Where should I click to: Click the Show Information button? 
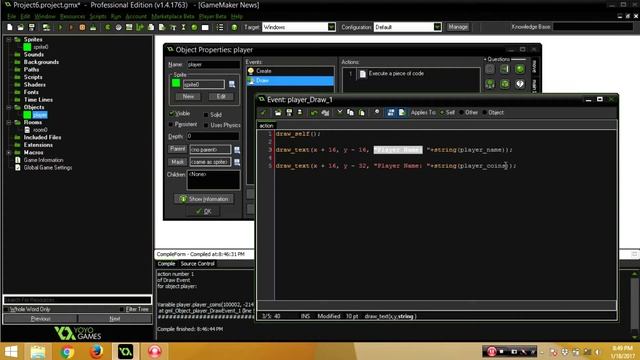point(204,199)
